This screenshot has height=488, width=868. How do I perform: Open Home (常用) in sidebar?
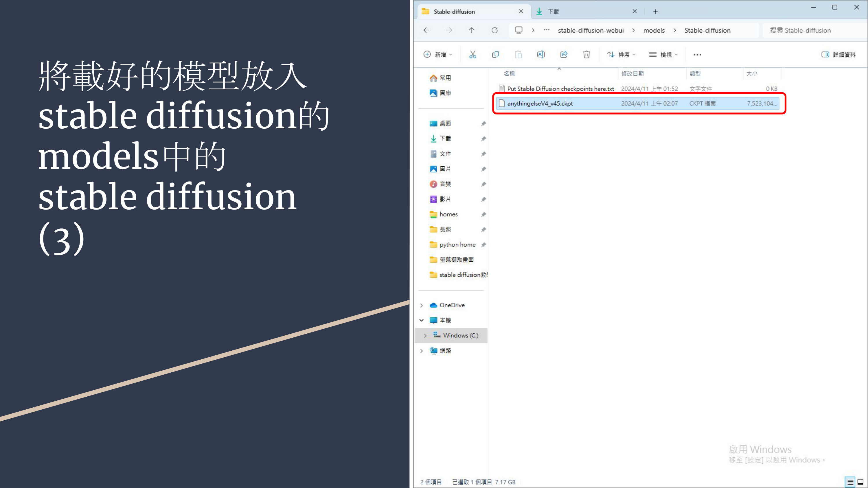440,78
